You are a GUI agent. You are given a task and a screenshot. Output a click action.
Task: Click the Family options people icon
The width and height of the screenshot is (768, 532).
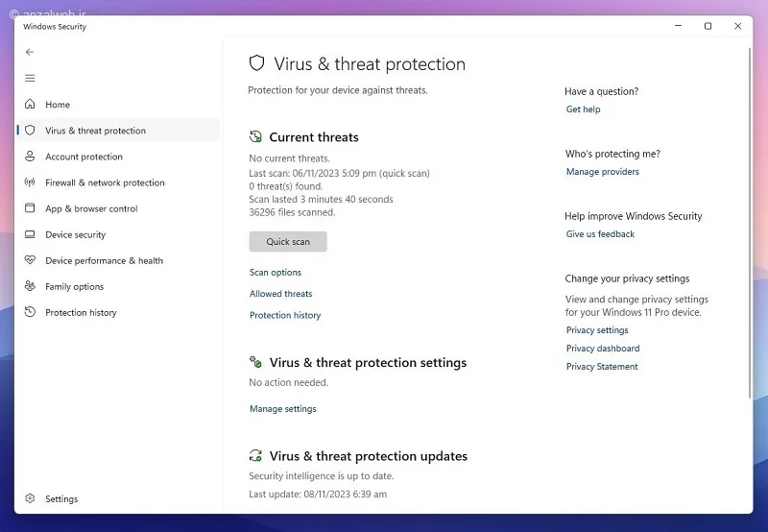[x=30, y=286]
